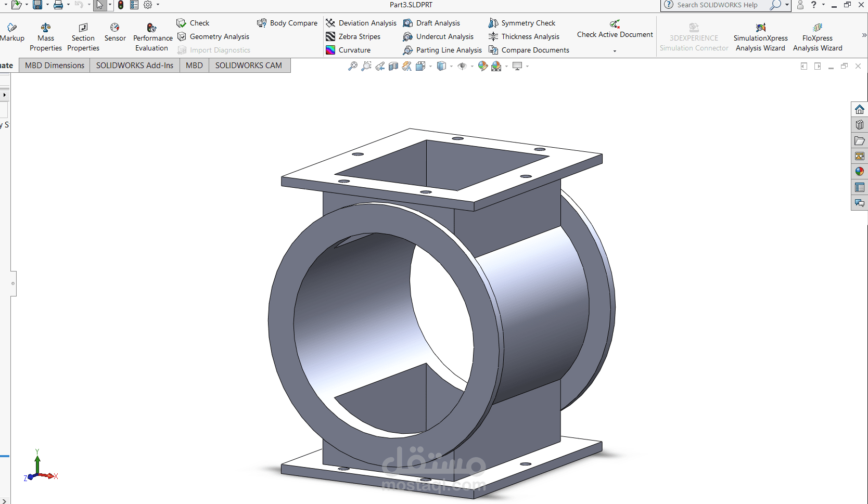Image resolution: width=868 pixels, height=504 pixels.
Task: Open the Help question mark menu
Action: [x=814, y=5]
